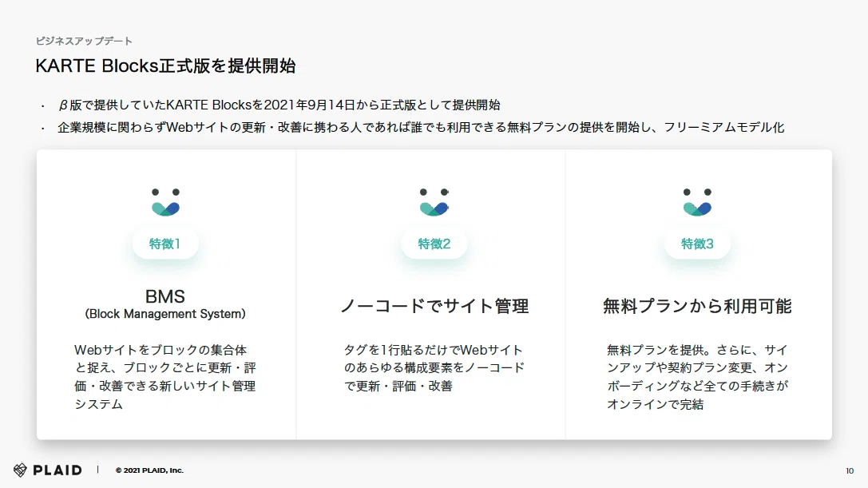Click the bullet about 2021年9月14日 official release

point(279,105)
